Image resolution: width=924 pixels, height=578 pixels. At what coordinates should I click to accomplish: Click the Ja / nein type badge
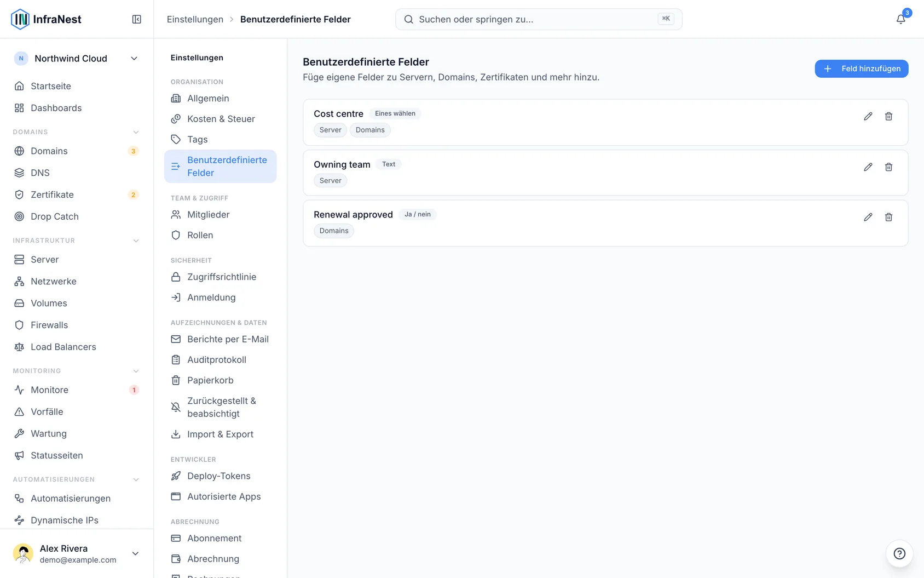(x=418, y=214)
